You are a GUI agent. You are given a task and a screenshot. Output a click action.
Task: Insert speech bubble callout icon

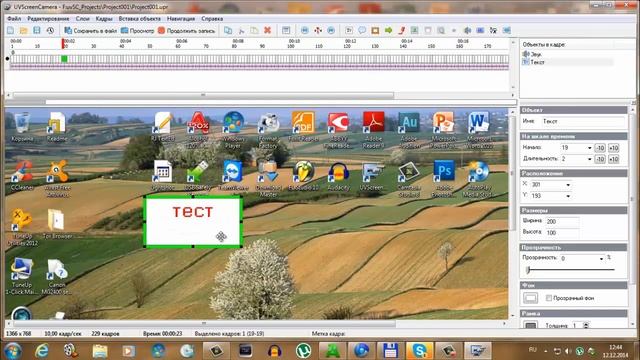click(x=362, y=31)
